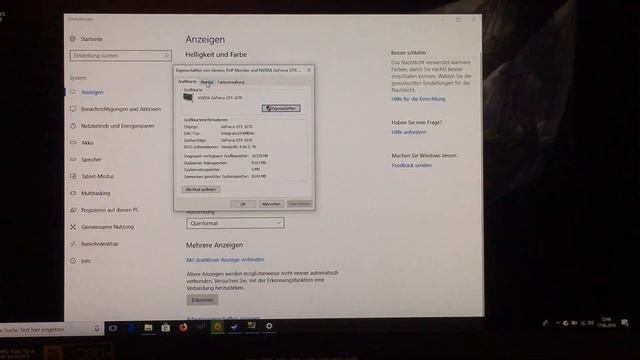Click the Alle Modi auflisten button
The width and height of the screenshot is (640, 360).
pyautogui.click(x=201, y=189)
